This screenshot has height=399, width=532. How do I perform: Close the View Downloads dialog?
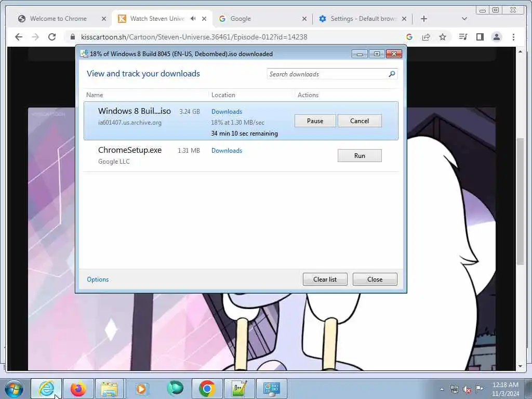click(375, 279)
